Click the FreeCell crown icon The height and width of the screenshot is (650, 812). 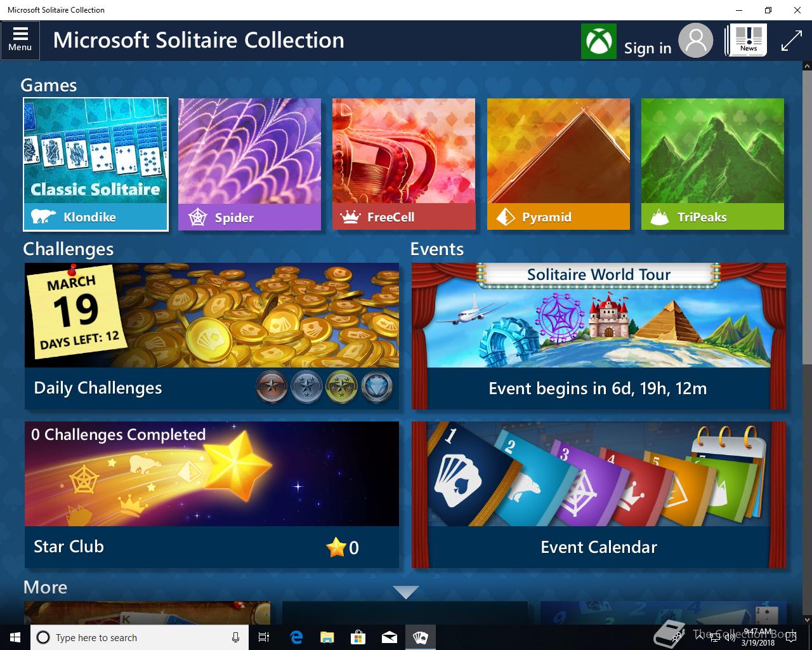[350, 217]
